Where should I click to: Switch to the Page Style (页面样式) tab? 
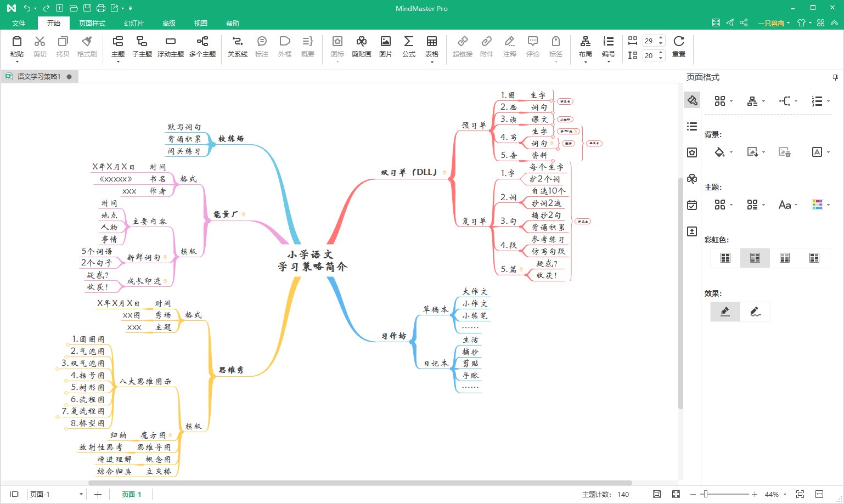click(x=92, y=23)
